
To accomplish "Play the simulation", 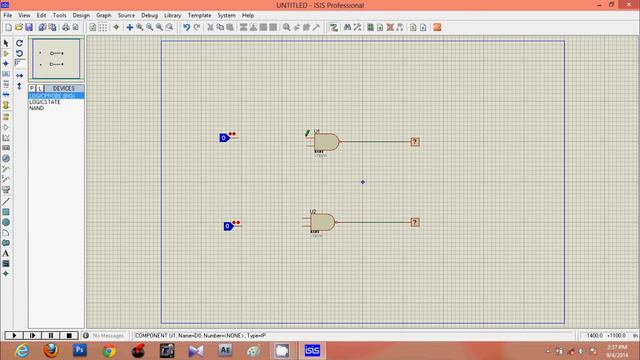I will 14,336.
